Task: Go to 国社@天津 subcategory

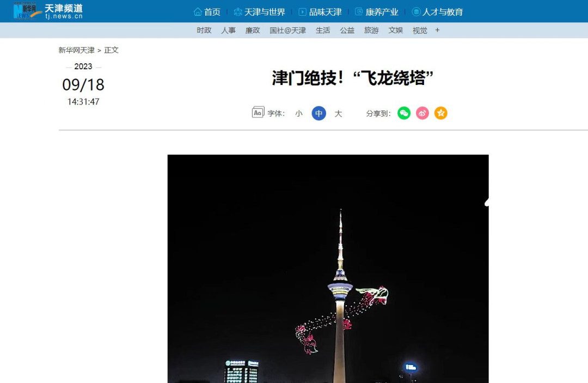Action: click(x=287, y=31)
